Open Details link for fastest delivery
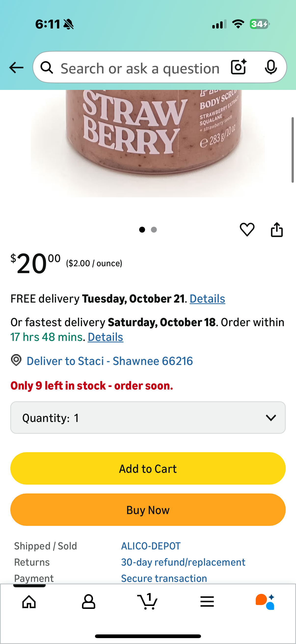The width and height of the screenshot is (296, 644). click(105, 337)
